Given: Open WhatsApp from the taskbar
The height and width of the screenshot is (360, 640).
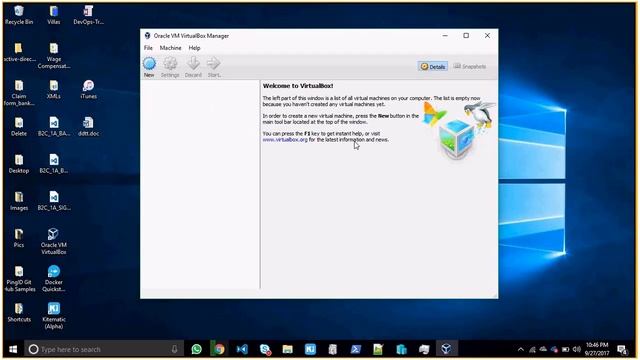Looking at the screenshot, I should pyautogui.click(x=197, y=349).
